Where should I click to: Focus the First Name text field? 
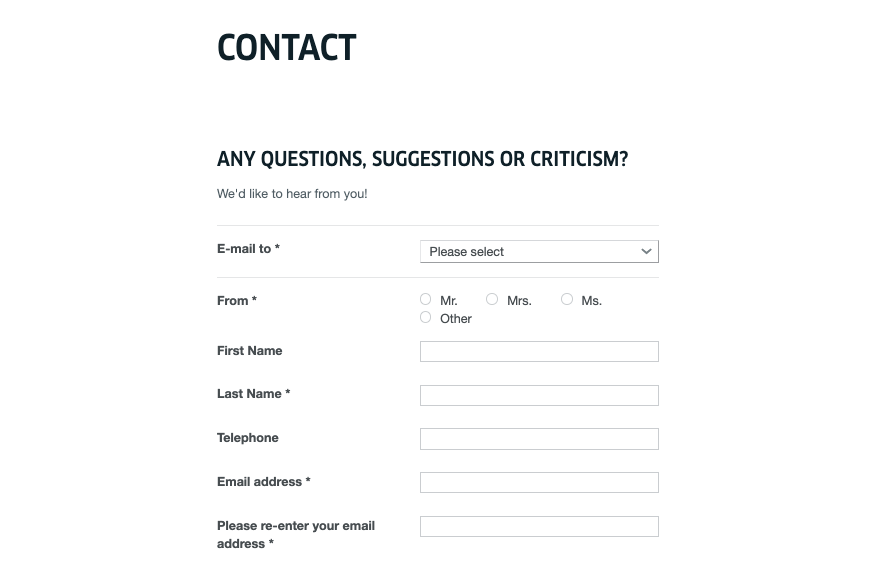539,351
